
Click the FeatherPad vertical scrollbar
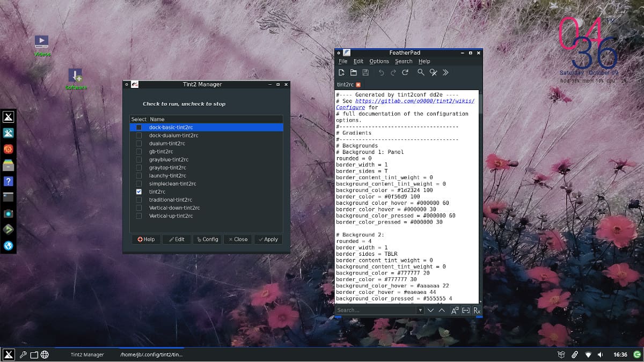pyautogui.click(x=480, y=196)
